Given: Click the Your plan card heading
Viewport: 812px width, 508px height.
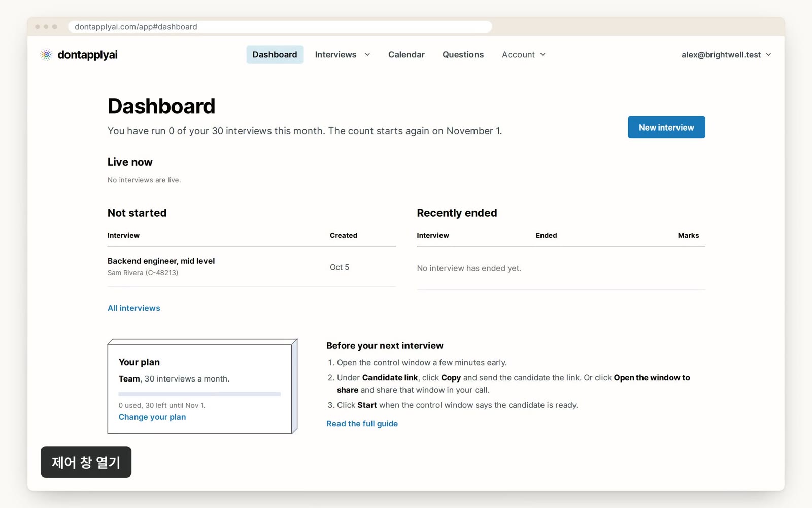Looking at the screenshot, I should pos(139,362).
